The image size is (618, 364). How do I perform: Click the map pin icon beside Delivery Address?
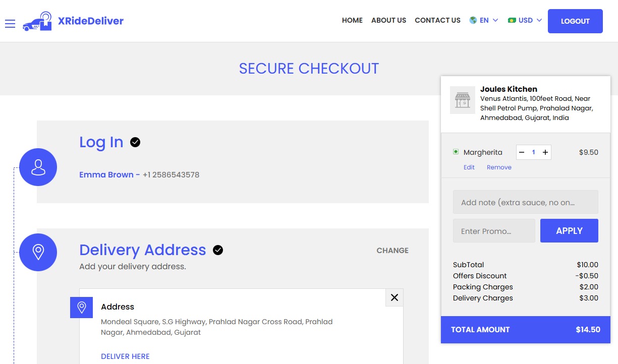[x=38, y=252]
